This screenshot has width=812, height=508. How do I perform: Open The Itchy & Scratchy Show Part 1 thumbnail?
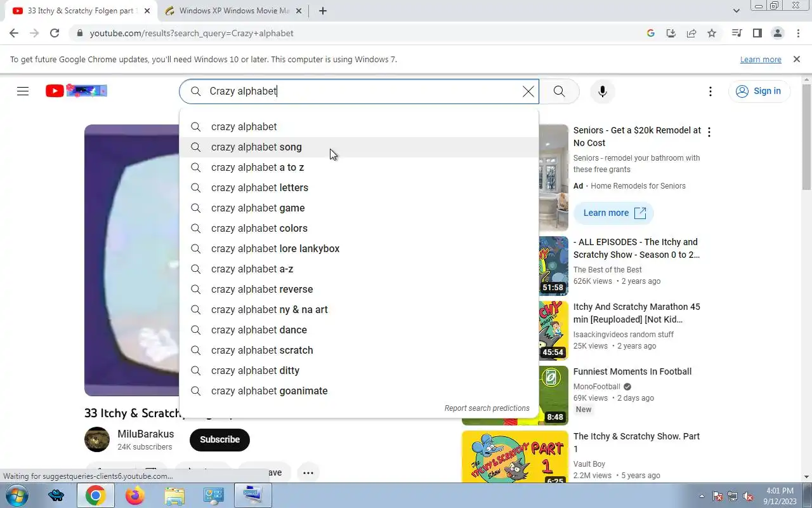tap(514, 457)
